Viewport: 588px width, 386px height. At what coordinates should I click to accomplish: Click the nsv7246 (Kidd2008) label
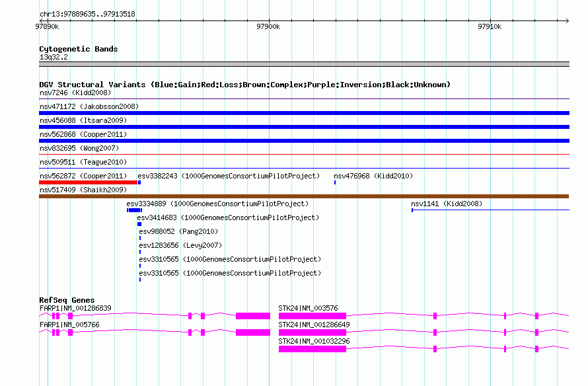[75, 93]
